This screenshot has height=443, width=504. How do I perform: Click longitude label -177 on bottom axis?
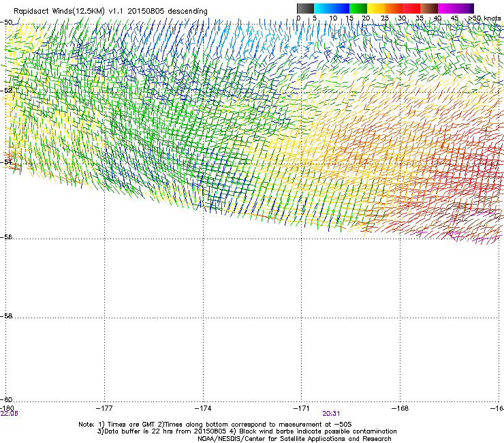tap(104, 408)
